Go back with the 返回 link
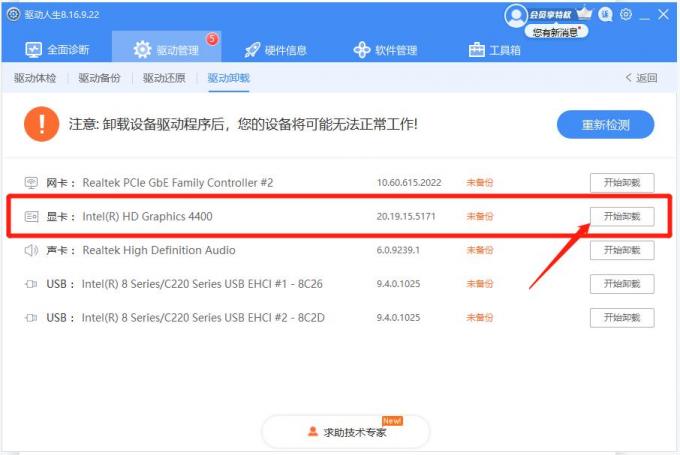The width and height of the screenshot is (680, 455). tap(641, 78)
